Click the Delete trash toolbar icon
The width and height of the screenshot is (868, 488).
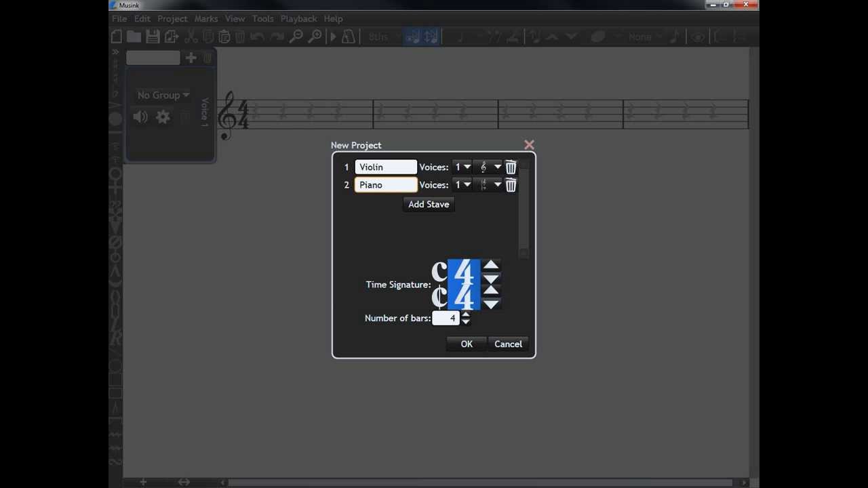pos(240,37)
